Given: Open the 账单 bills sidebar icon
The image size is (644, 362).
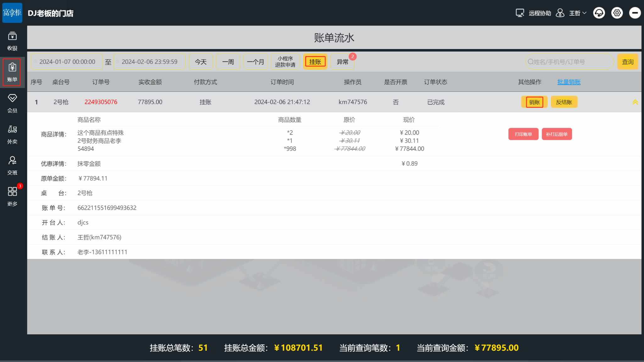Looking at the screenshot, I should [12, 72].
